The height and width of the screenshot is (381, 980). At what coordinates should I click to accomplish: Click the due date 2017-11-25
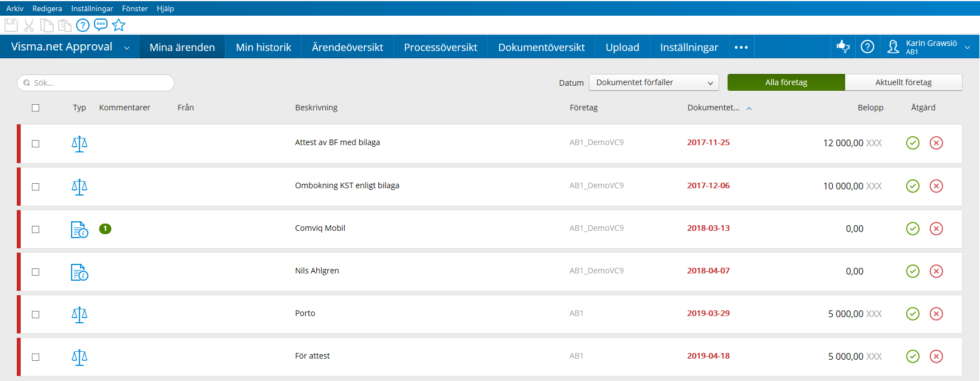709,142
